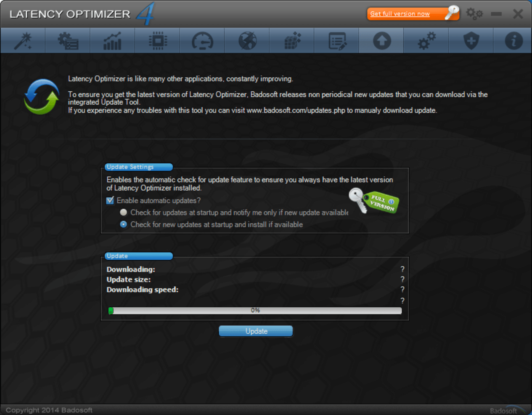This screenshot has height=415, width=532.
Task: Open the bar chart statistics icon
Action: pos(113,41)
